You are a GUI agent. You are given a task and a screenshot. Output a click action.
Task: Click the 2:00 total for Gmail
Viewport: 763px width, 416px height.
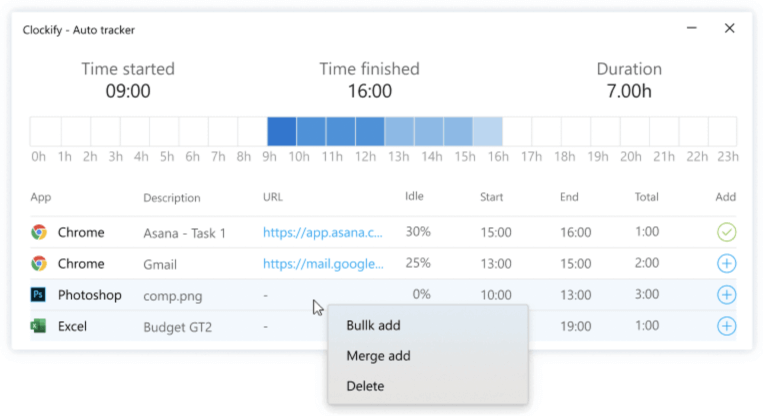(647, 263)
